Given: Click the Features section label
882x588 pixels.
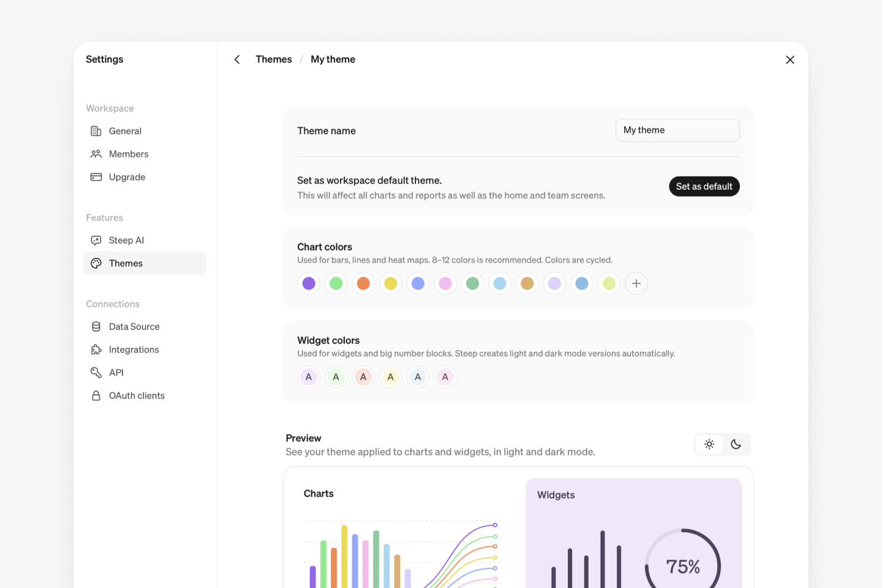Looking at the screenshot, I should (104, 217).
